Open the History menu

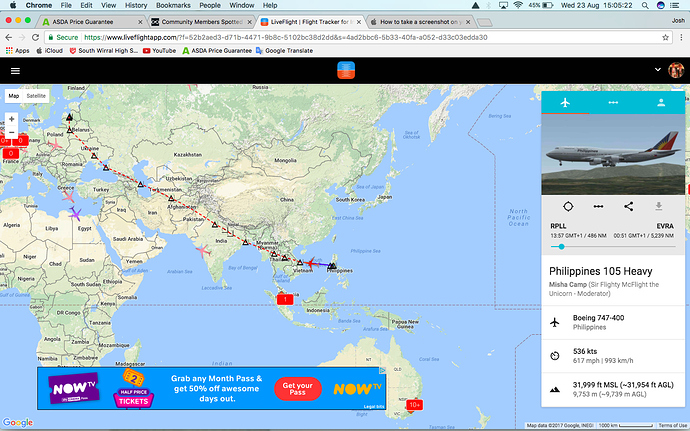(x=136, y=5)
